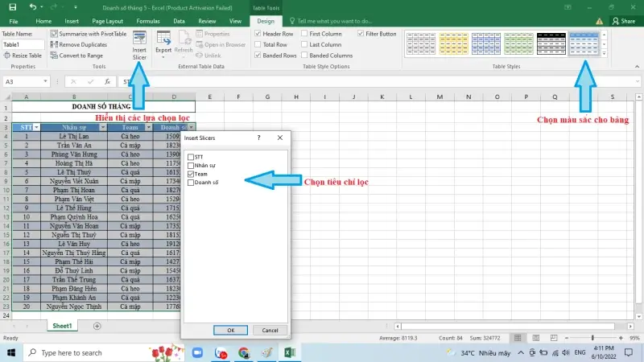Add a new sheet with plus icon
Screen dimensions: 644x362
click(97, 326)
